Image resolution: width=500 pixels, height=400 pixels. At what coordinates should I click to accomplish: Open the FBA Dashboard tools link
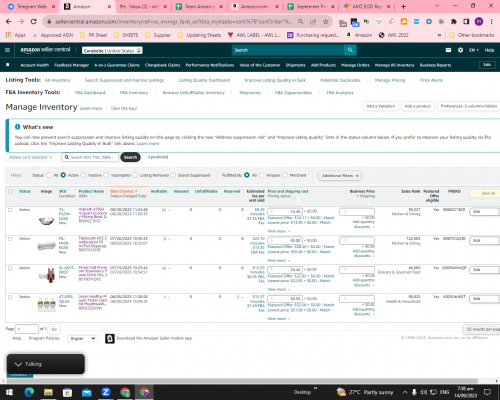(90, 93)
